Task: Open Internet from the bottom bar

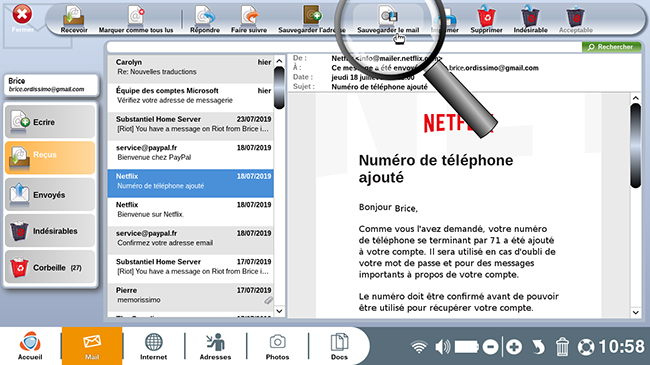Action: click(153, 346)
